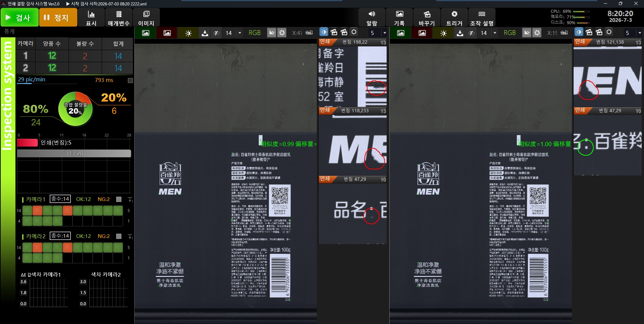The image size is (644, 324).
Task: Select the red 인쇄(번짐) defect bar
Action: click(x=28, y=143)
